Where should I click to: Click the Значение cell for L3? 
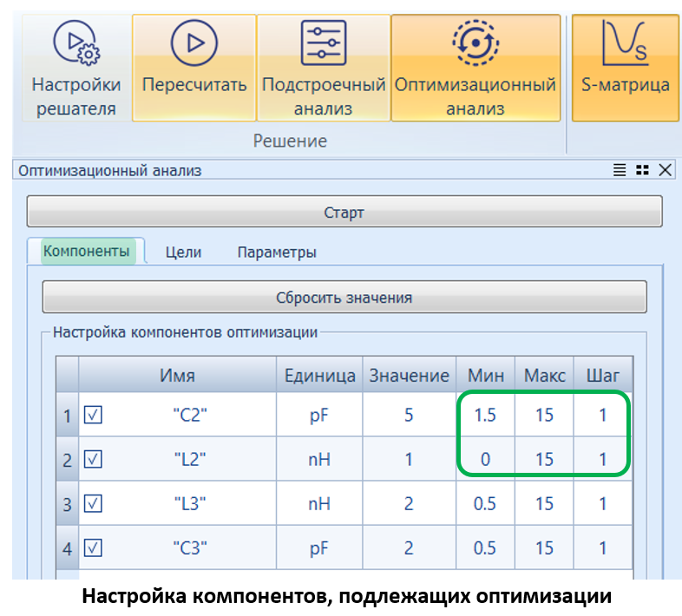409,504
